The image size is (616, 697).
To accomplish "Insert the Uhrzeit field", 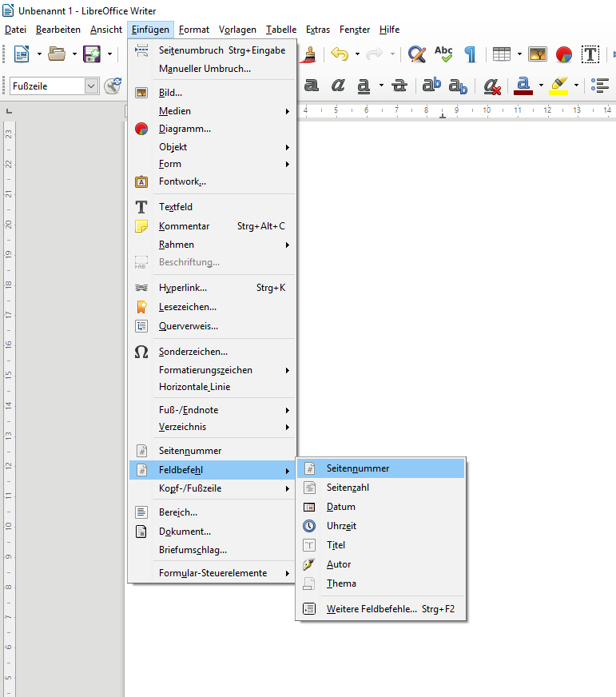I will (381, 526).
